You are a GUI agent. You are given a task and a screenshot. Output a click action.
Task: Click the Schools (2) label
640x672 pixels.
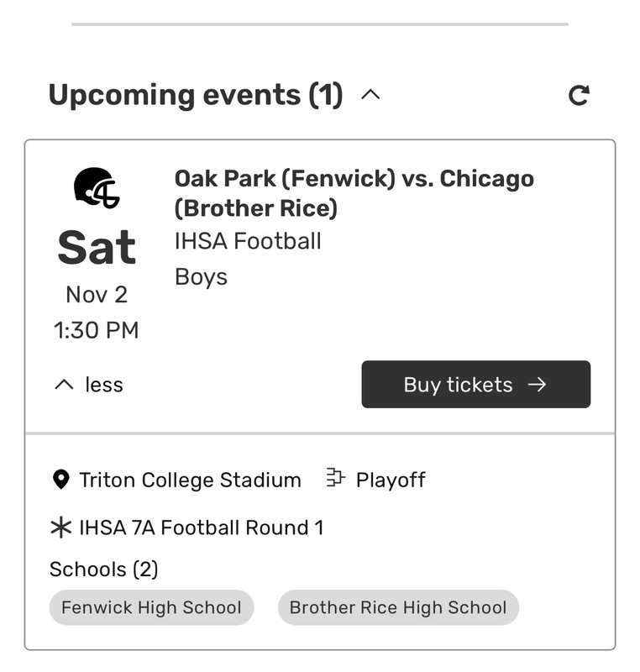(x=103, y=570)
